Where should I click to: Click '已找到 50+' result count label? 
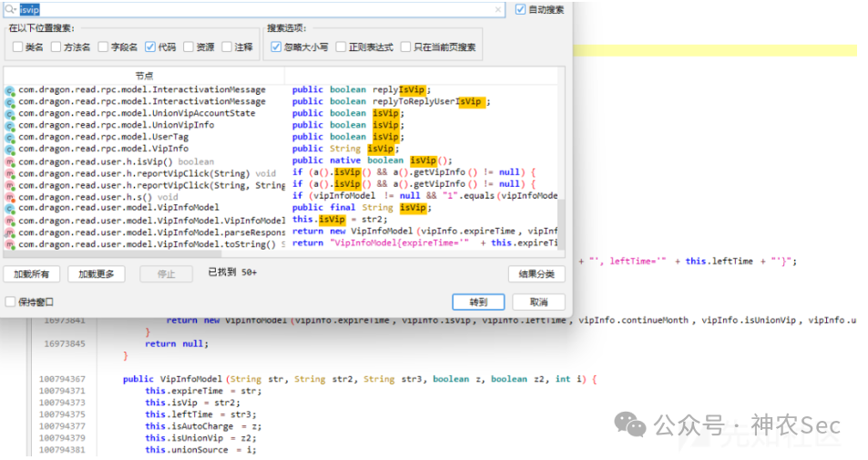click(x=232, y=272)
